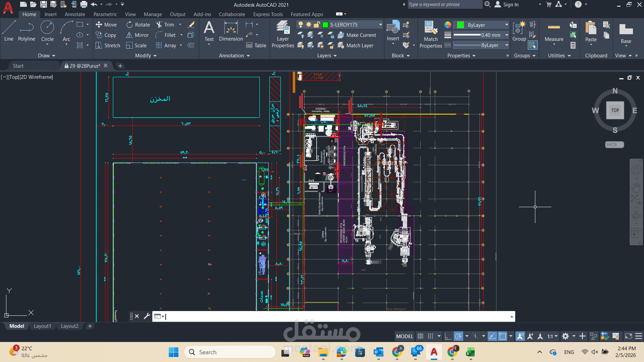Activate Match Properties tool

coord(431,34)
